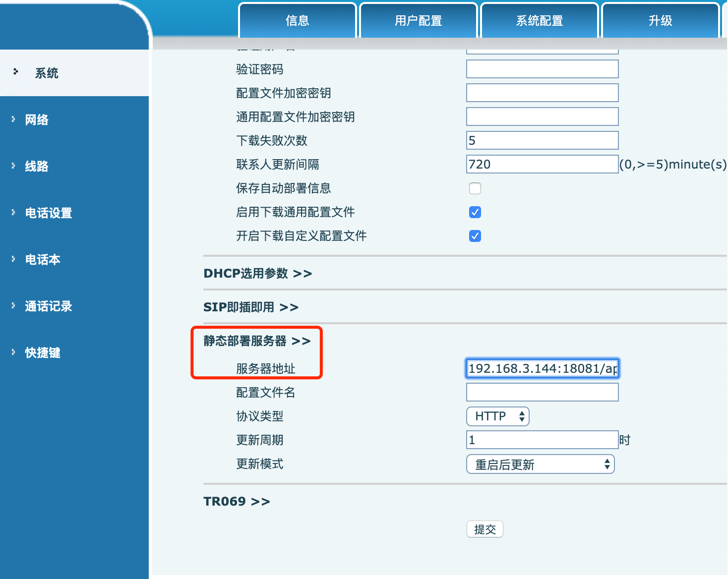Viewport: 728px width, 579px height.
Task: Open 通话记录 sidebar item
Action: 49,306
